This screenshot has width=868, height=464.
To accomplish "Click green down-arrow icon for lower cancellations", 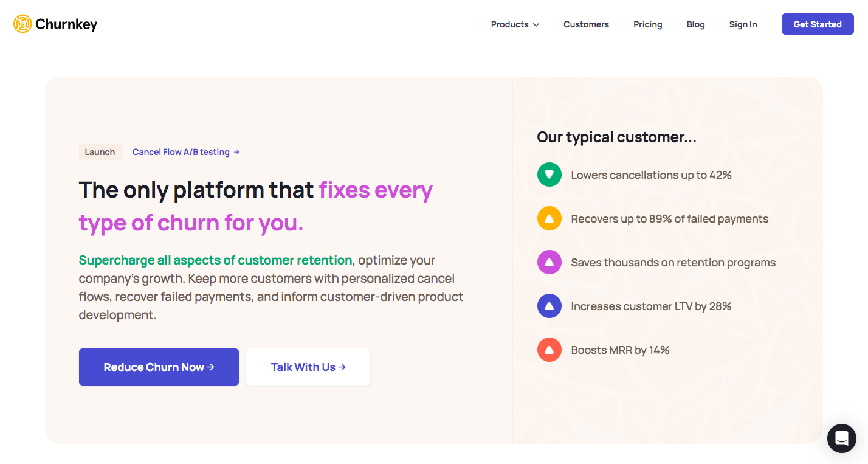I will tap(549, 175).
